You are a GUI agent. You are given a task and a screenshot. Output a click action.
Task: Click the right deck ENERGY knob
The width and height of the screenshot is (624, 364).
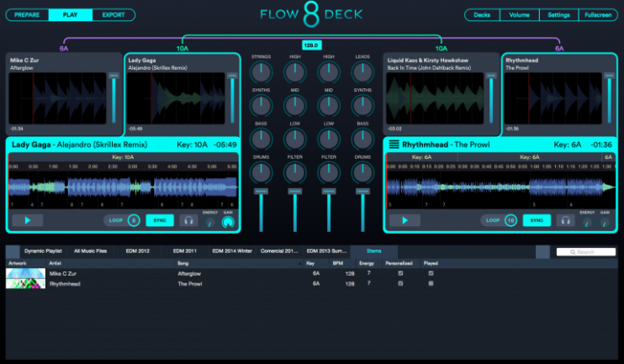coord(587,222)
